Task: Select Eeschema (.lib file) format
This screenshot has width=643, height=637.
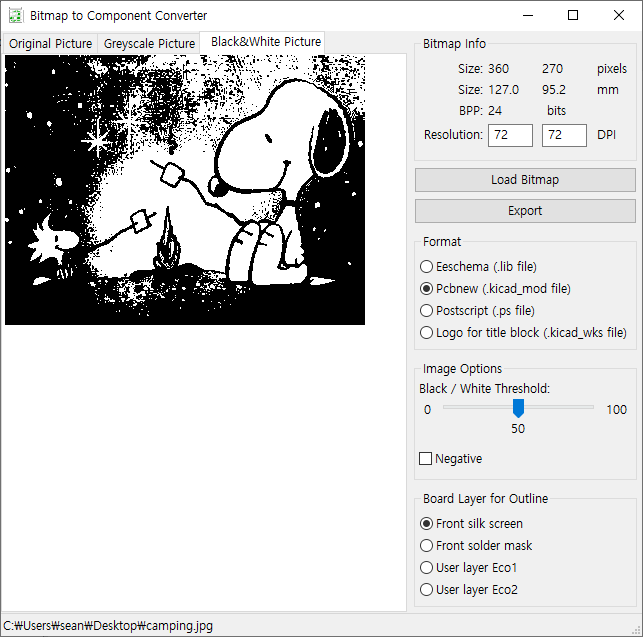Action: click(x=478, y=267)
